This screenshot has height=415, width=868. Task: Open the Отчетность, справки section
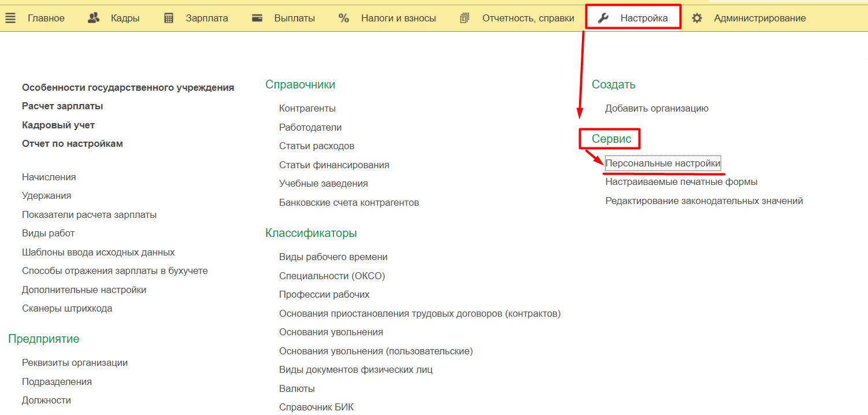[x=528, y=18]
